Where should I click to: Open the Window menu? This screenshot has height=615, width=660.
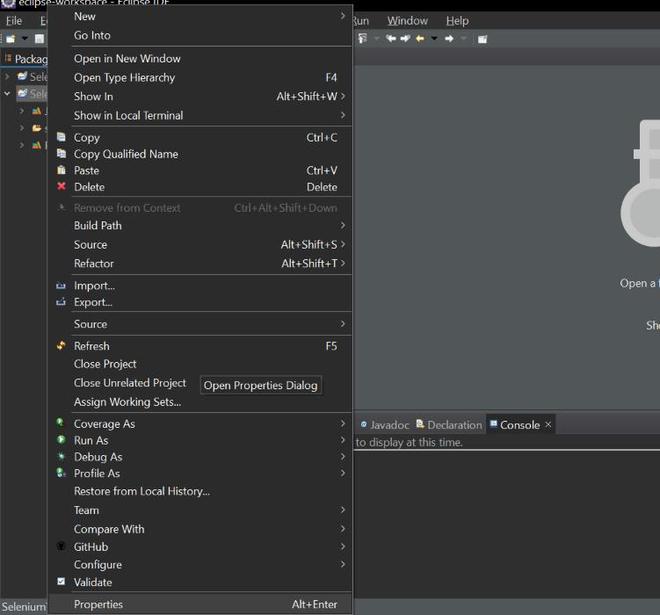pyautogui.click(x=407, y=21)
